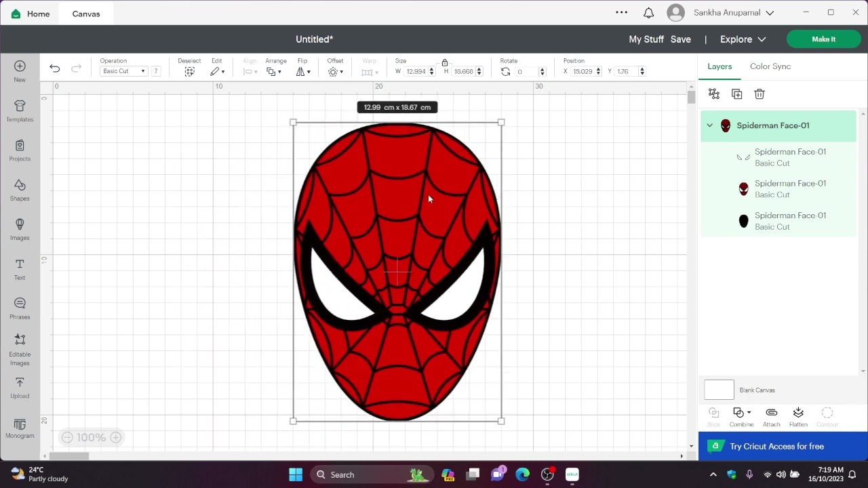This screenshot has height=488, width=868.
Task: Delete layer using the trash icon
Action: (759, 94)
